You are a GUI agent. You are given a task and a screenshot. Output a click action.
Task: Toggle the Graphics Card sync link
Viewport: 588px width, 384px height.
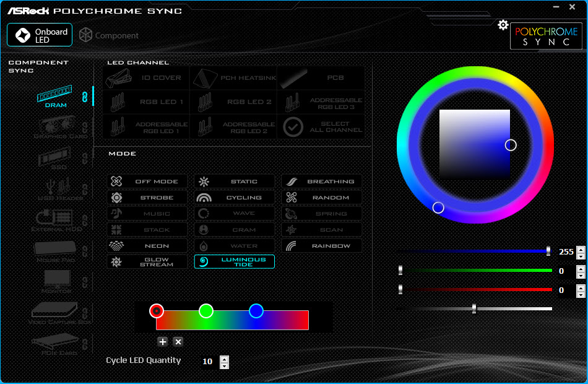85,128
